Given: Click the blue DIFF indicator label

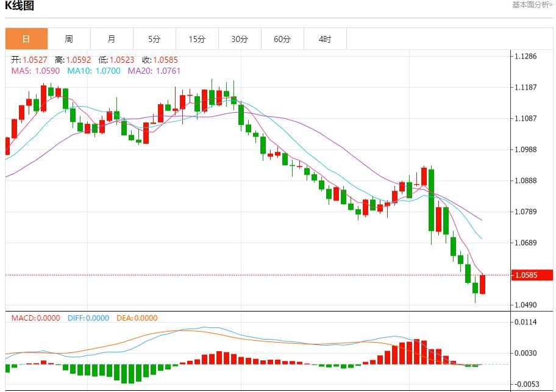Looking at the screenshot, I should [x=87, y=318].
